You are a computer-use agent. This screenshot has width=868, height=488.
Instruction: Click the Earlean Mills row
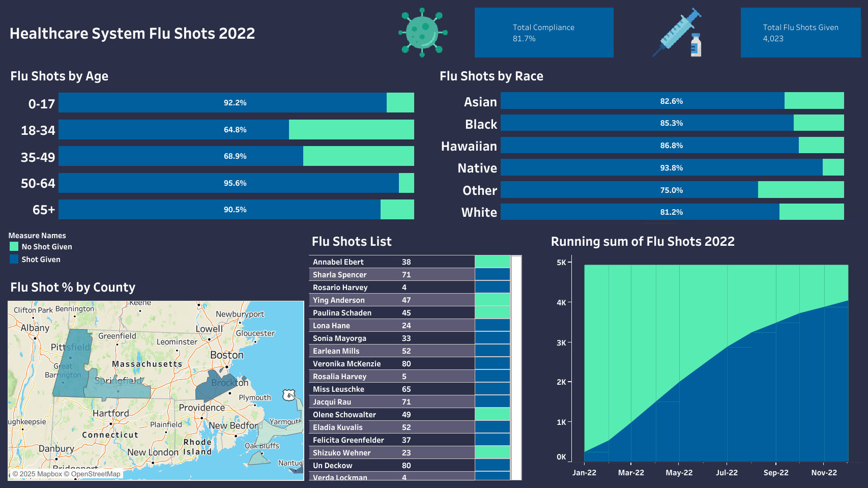(x=409, y=351)
